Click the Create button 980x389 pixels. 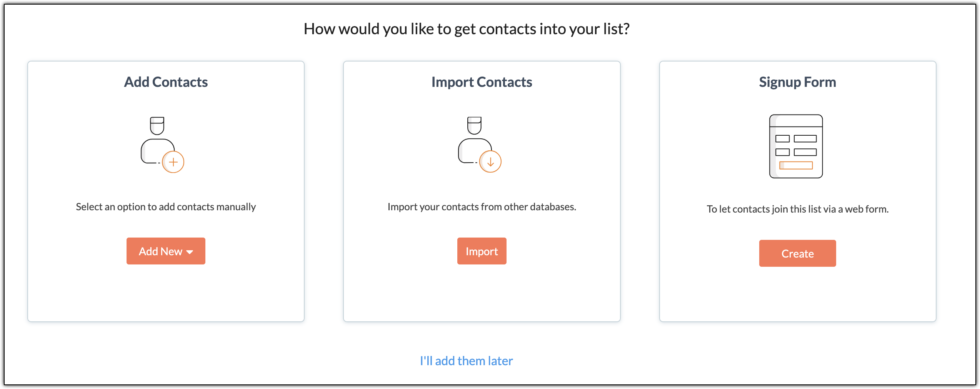pyautogui.click(x=798, y=253)
